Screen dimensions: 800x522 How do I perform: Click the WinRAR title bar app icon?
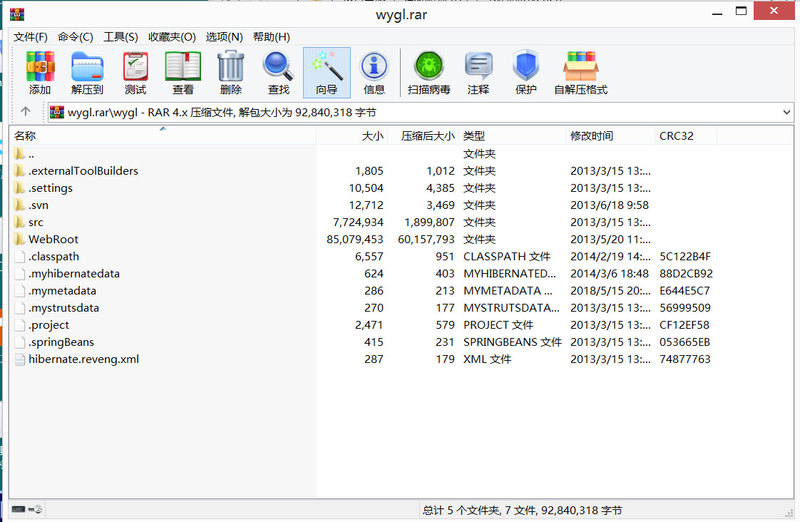point(17,14)
